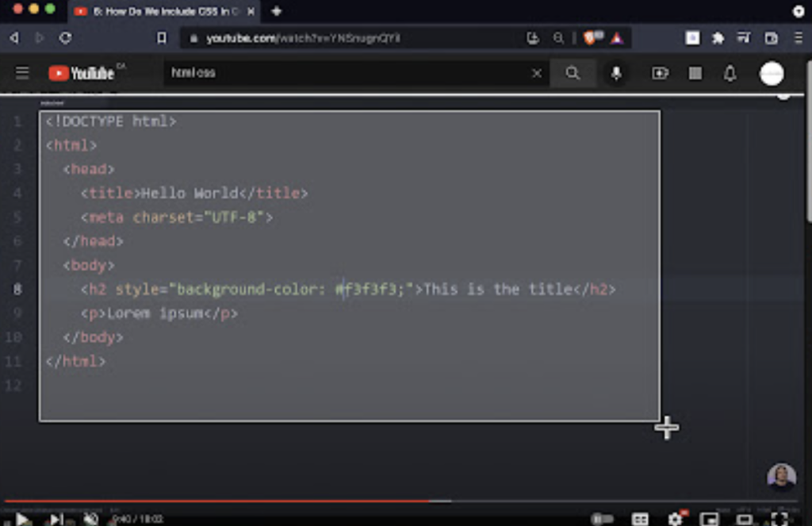Click the channel watermark avatar in video
The height and width of the screenshot is (526, 812).
point(781,476)
